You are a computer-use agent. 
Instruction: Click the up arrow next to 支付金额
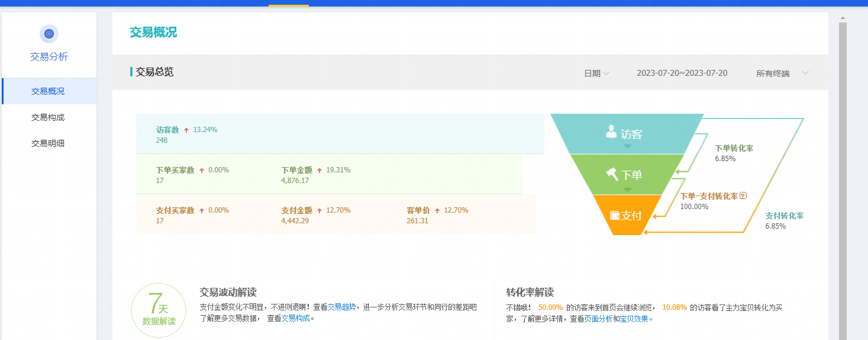pyautogui.click(x=320, y=210)
